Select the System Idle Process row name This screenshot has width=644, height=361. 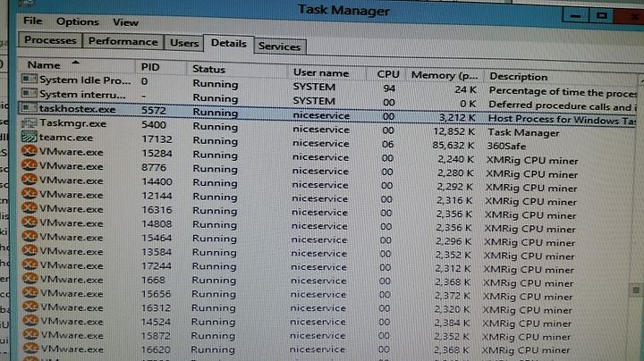[85, 80]
